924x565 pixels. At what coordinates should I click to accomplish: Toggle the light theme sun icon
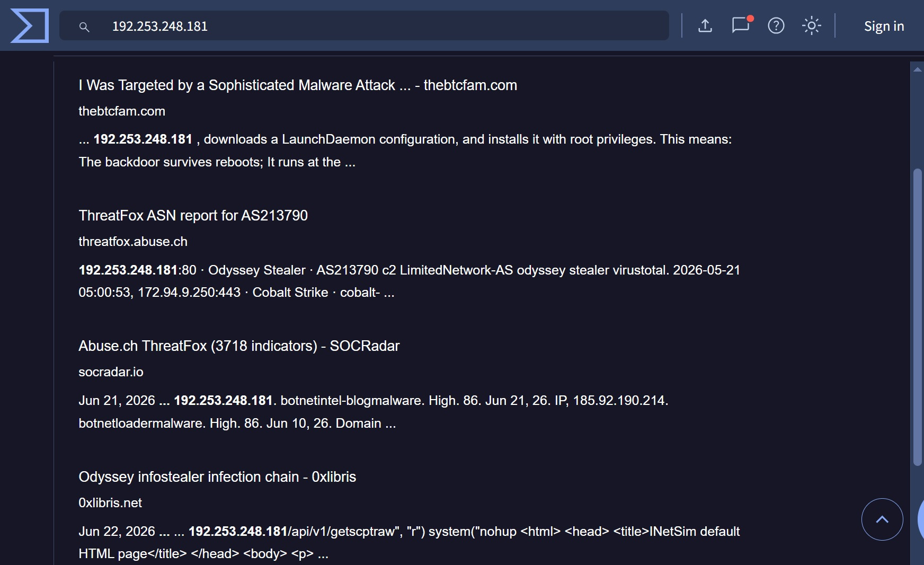click(811, 25)
